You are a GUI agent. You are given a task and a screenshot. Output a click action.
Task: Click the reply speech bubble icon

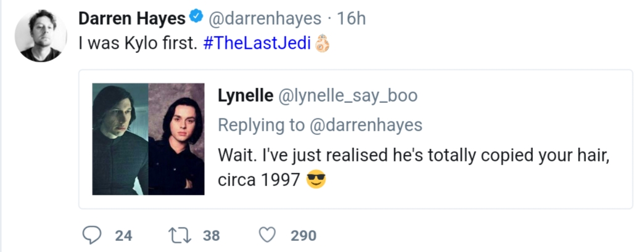pyautogui.click(x=91, y=235)
